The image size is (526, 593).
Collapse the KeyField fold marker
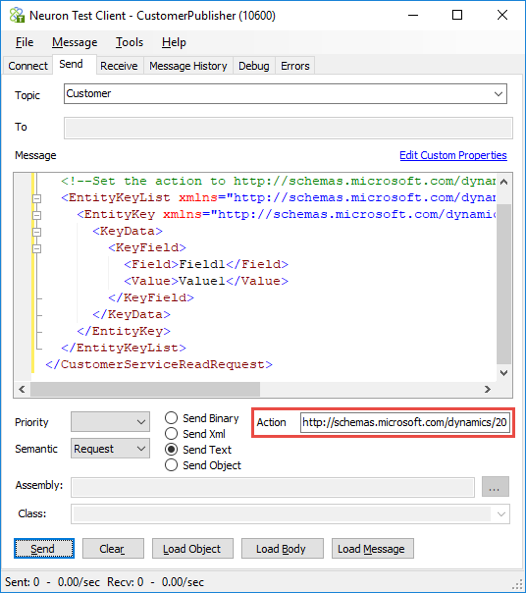pyautogui.click(x=37, y=248)
